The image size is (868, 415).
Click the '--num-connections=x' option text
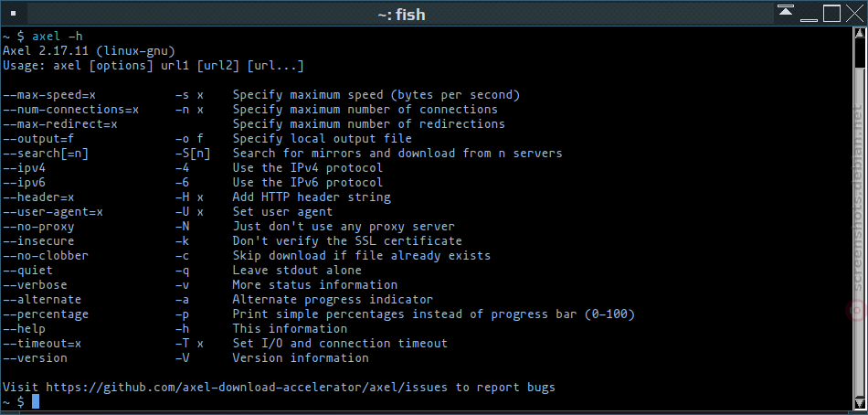71,109
